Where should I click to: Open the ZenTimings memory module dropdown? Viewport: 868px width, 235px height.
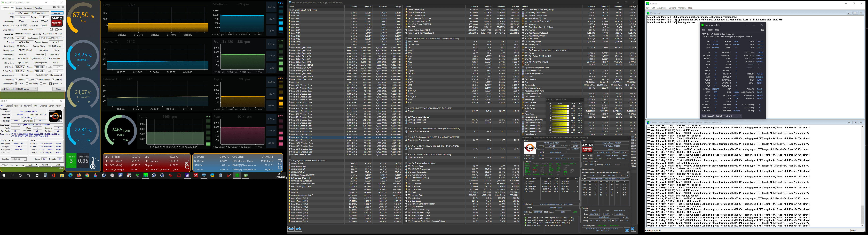721,116
